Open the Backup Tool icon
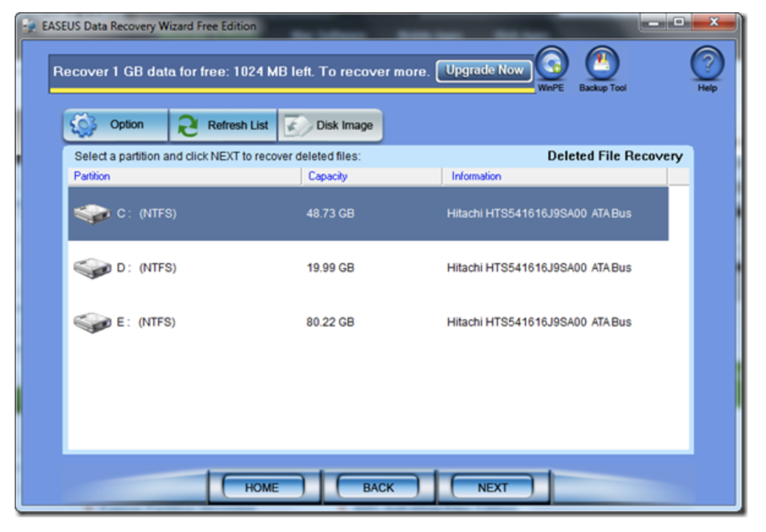This screenshot has width=766, height=532. pyautogui.click(x=602, y=64)
